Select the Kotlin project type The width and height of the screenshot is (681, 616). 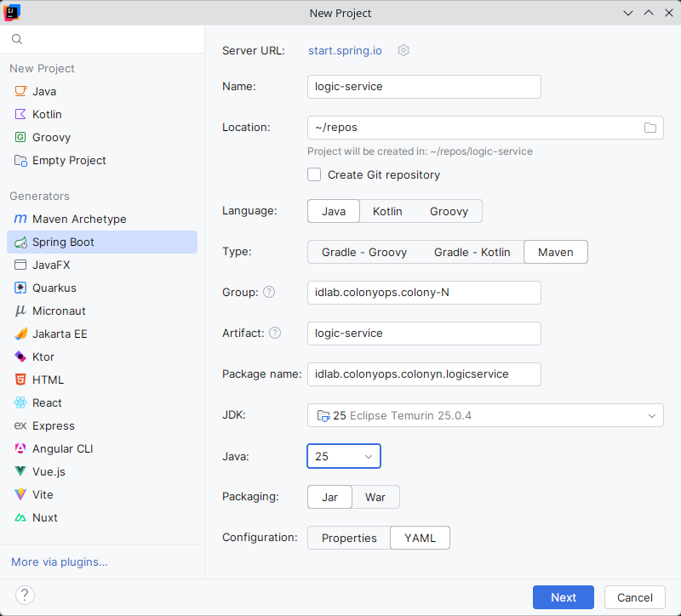102,114
